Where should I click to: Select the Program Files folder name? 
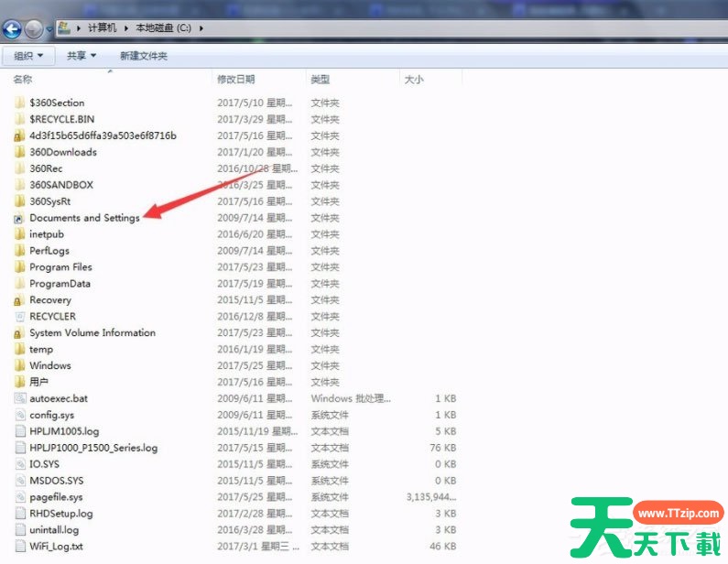[60, 267]
